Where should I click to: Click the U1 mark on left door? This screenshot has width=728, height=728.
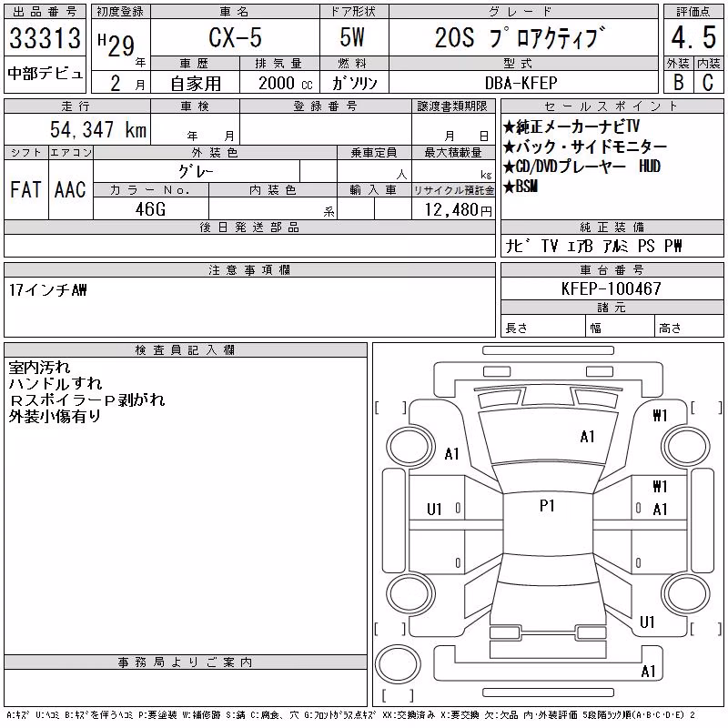434,510
